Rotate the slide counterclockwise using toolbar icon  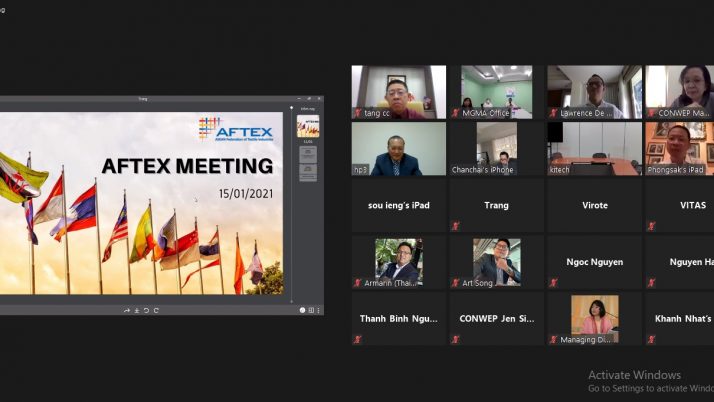[146, 310]
